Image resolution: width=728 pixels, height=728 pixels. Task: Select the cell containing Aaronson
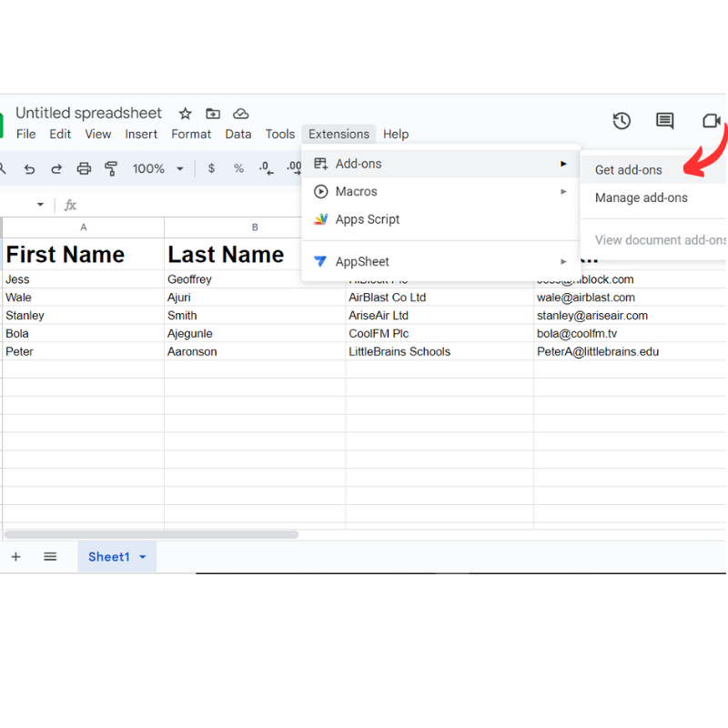tap(255, 352)
